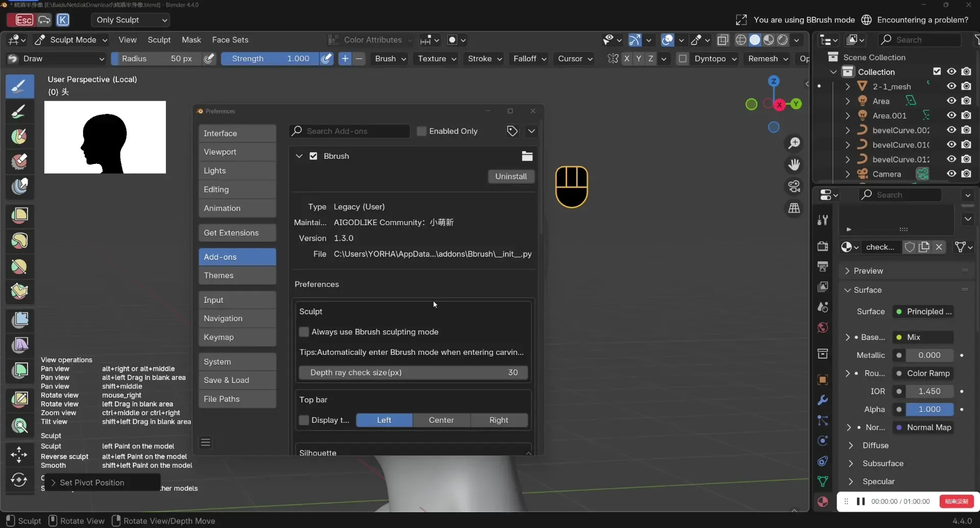Enable Always use Bbrush sculpting mode
The image size is (980, 528).
tap(304, 332)
